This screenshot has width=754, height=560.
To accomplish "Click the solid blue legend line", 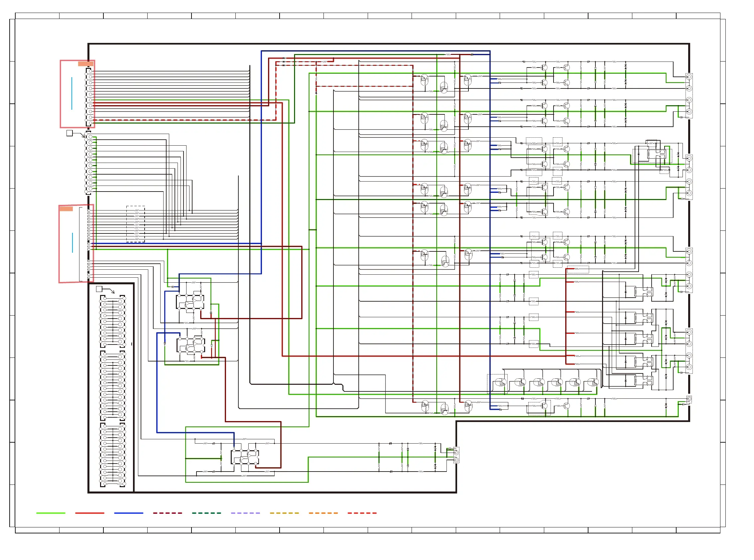I will pyautogui.click(x=128, y=513).
